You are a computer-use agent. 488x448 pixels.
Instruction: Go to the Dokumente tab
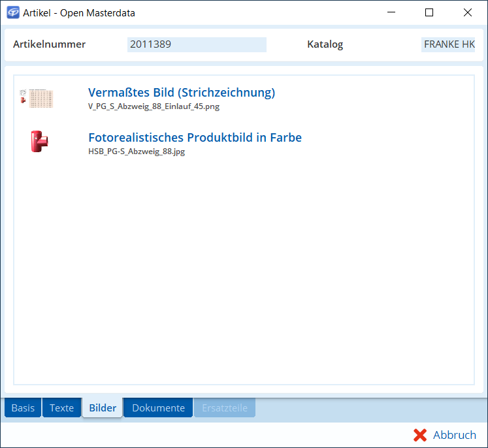pos(158,408)
